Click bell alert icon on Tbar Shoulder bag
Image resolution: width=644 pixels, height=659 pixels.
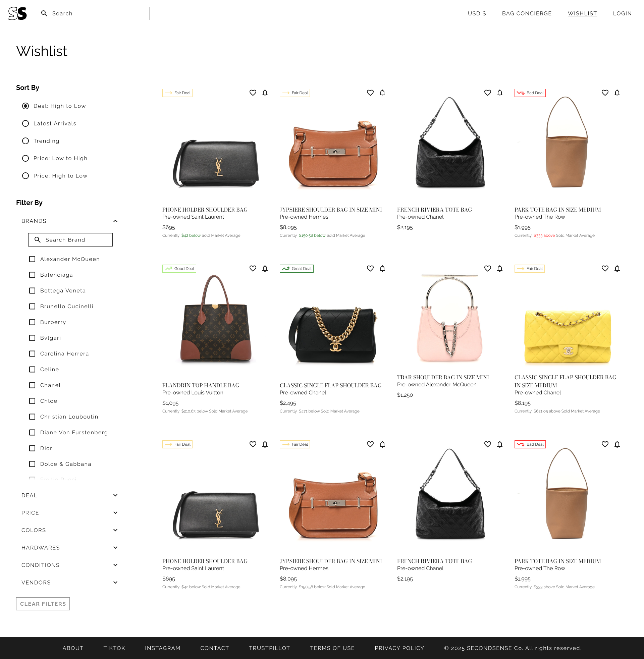pos(499,269)
